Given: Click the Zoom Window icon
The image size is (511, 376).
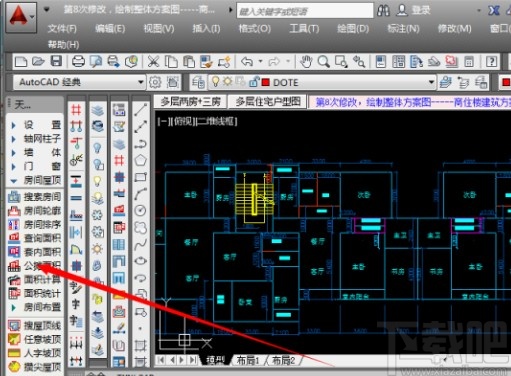Looking at the screenshot, I should pos(341,62).
